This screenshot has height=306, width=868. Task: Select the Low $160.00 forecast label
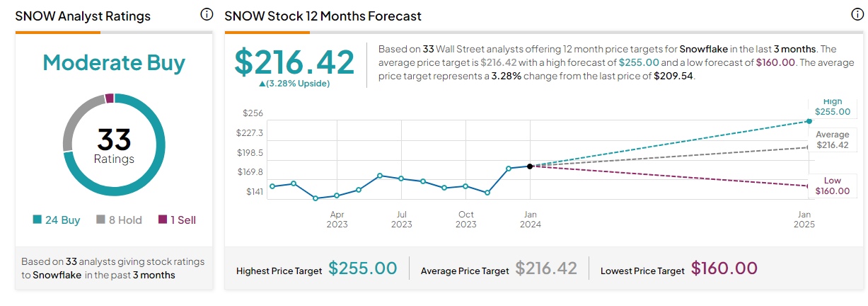[x=832, y=186]
